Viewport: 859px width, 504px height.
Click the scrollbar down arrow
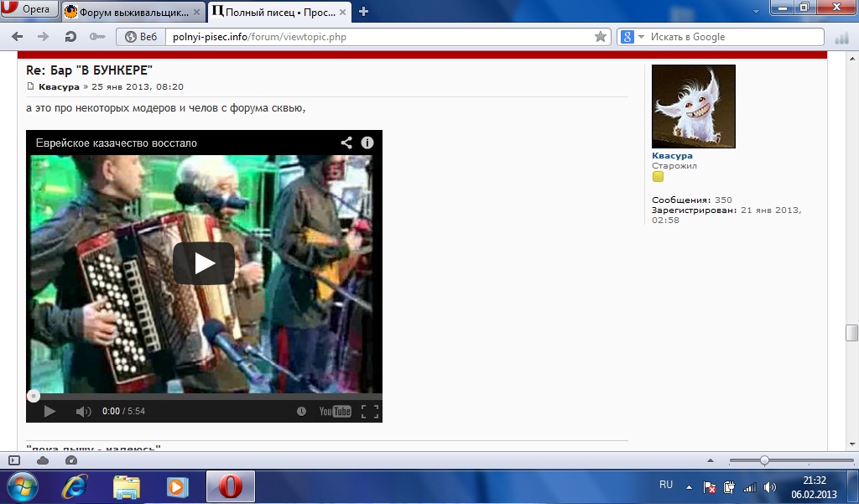852,444
